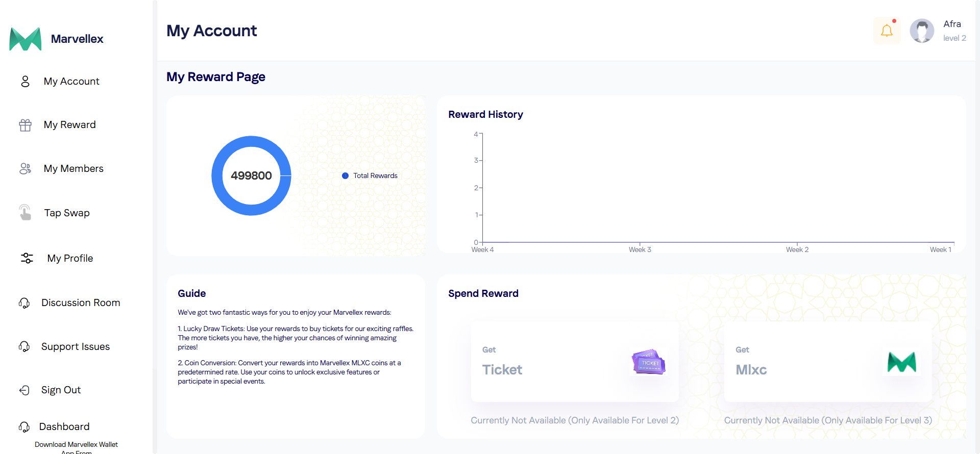
Task: Click the green Mlxc coin logo
Action: (901, 362)
